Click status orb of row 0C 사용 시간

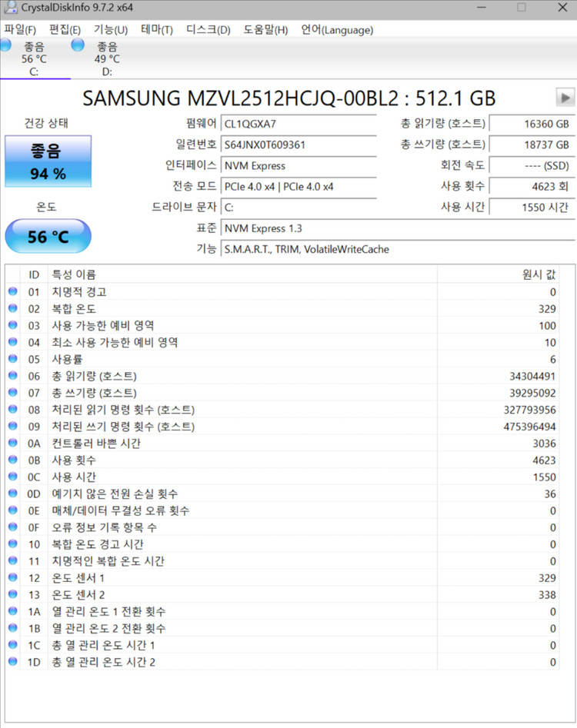pos(13,477)
